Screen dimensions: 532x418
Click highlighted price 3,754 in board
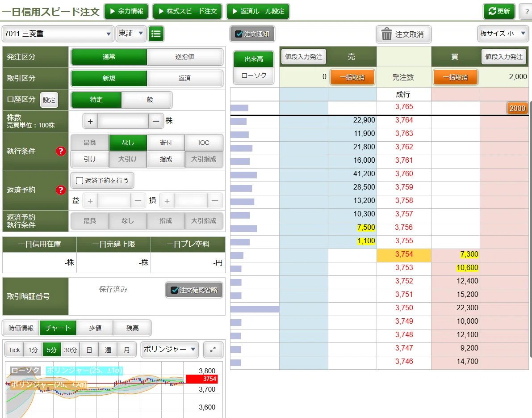point(404,254)
